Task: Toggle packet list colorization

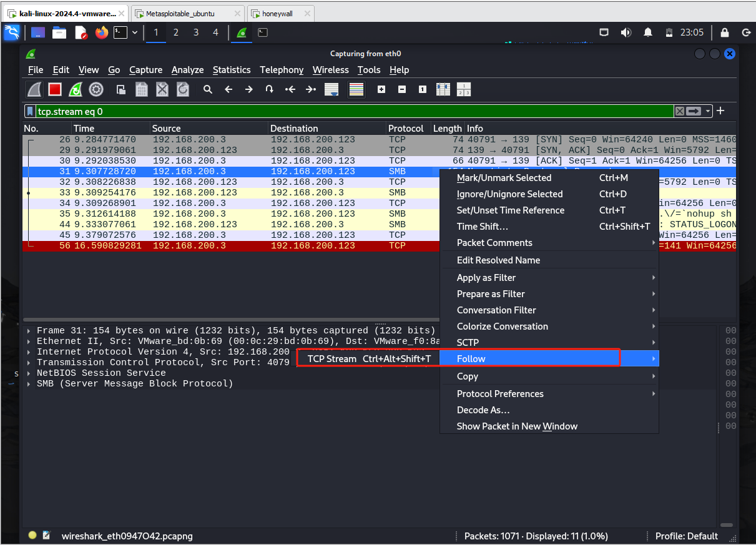Action: pos(356,89)
